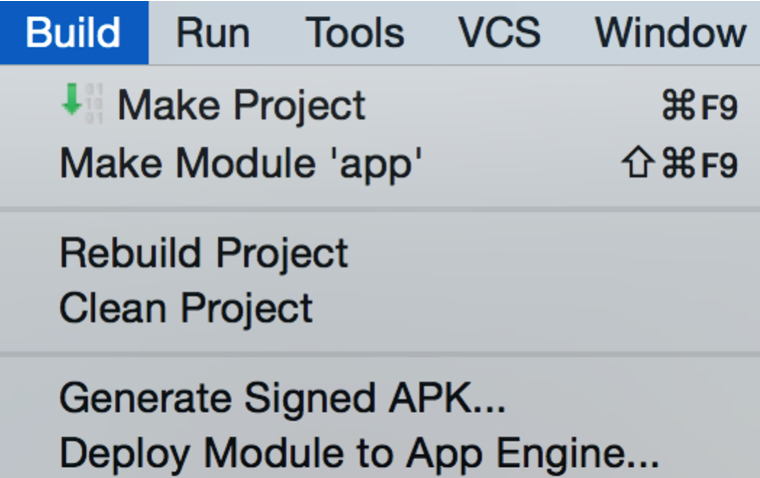Click blank area right of Clean Project
Viewport: 760px width, 478px height.
(x=533, y=308)
